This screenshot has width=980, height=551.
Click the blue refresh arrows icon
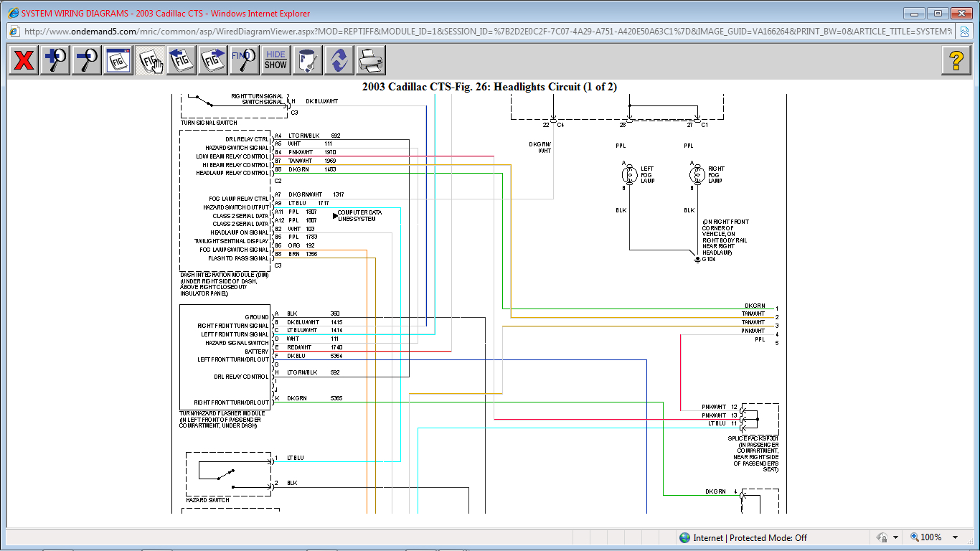pos(339,60)
